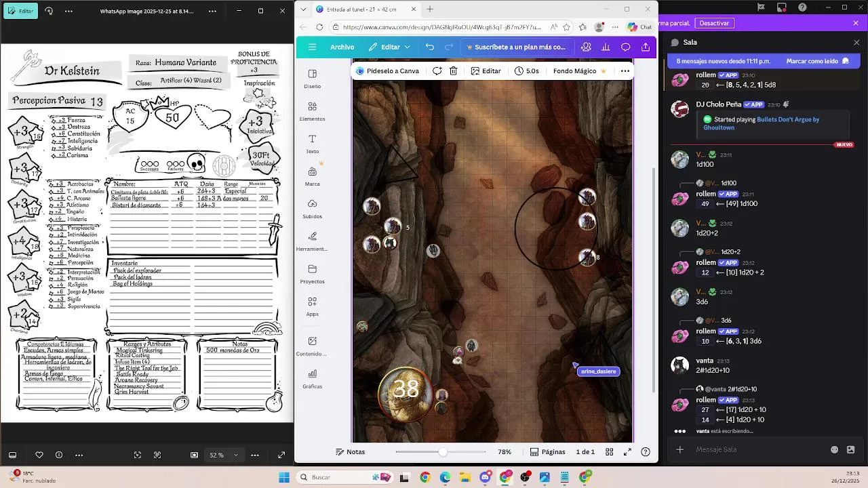Close the Sala thread panel in Discord
The height and width of the screenshot is (488, 868).
click(x=856, y=42)
